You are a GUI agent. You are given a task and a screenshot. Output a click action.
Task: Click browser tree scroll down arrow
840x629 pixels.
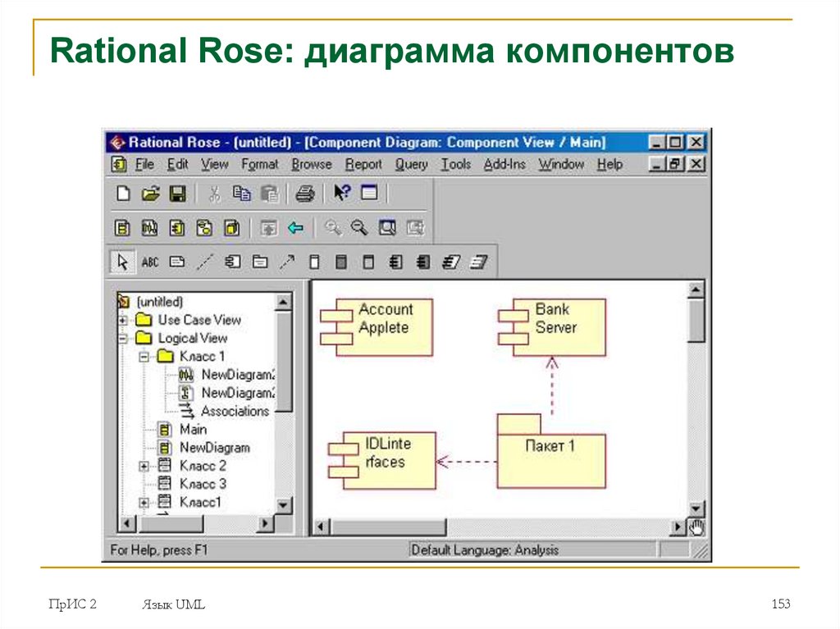(x=283, y=505)
